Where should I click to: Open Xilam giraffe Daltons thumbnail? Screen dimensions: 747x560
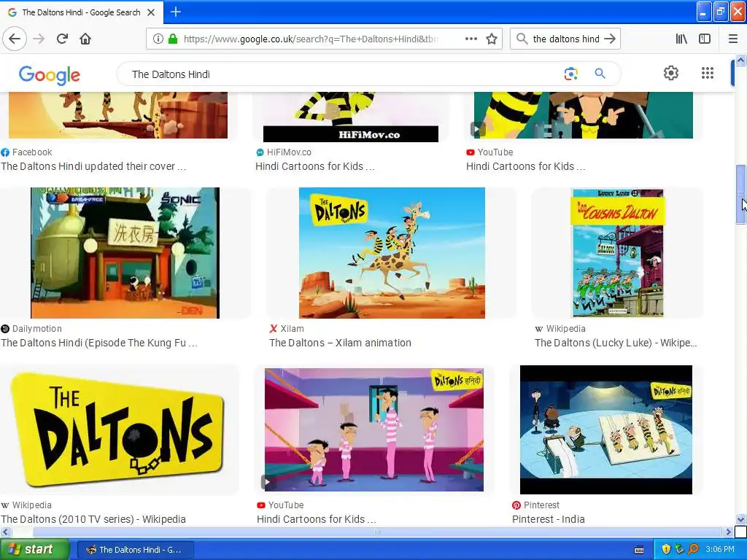click(392, 253)
